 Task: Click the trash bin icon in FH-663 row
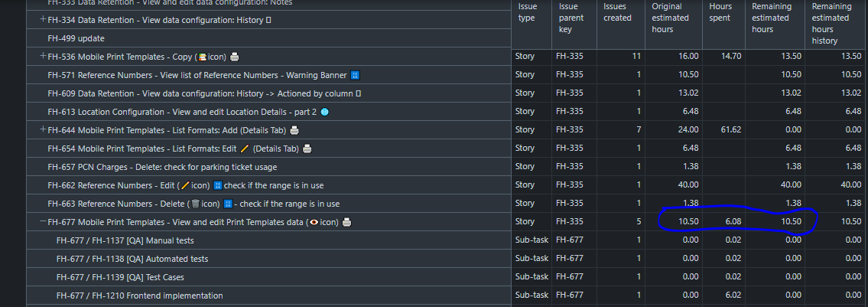click(x=195, y=204)
